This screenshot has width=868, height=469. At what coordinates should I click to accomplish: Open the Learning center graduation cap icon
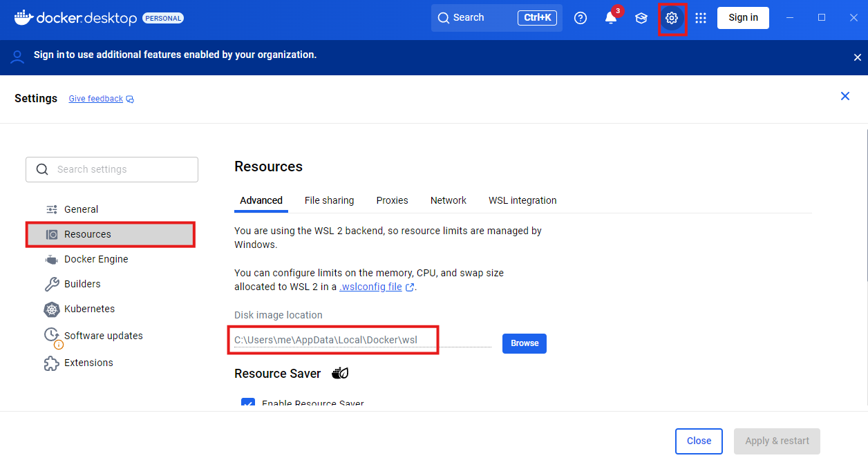(641, 18)
